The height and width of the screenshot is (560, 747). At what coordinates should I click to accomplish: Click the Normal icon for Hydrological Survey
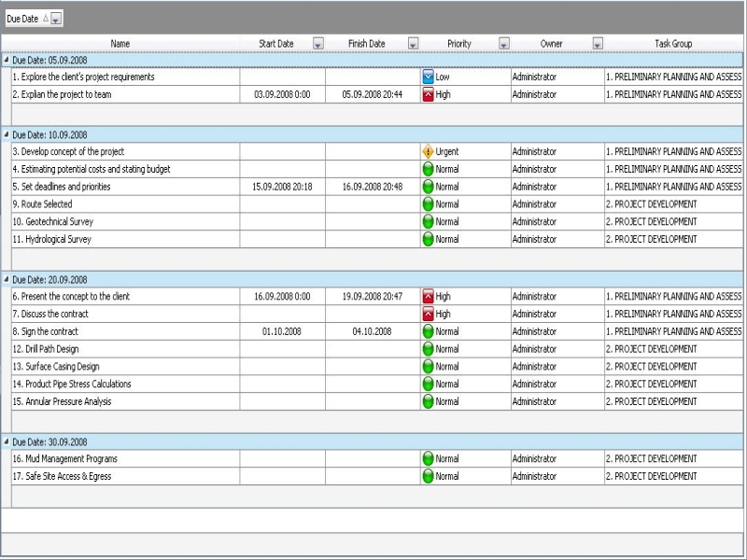[429, 239]
